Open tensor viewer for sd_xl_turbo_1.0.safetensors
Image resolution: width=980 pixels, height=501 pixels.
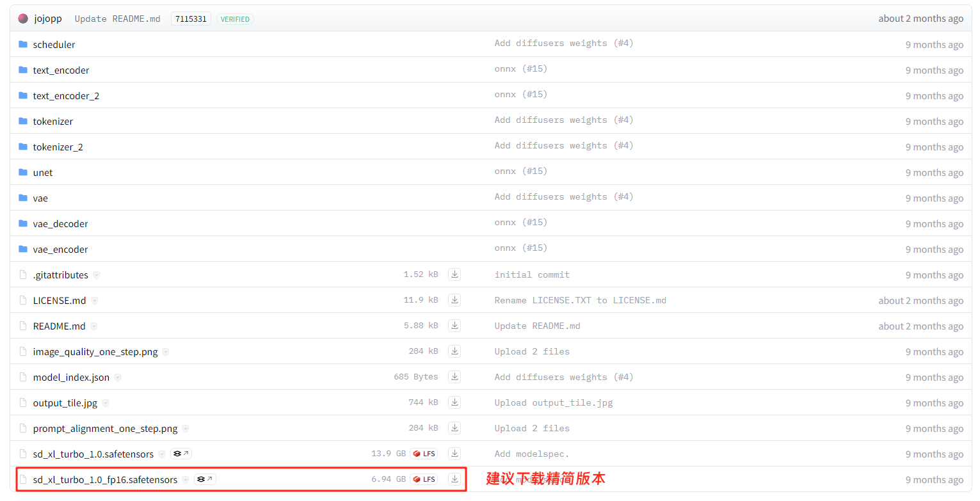click(x=181, y=454)
